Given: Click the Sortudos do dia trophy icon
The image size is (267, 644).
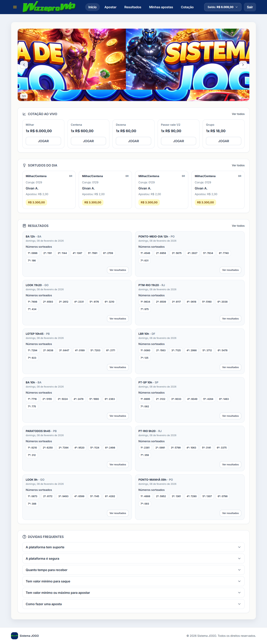Looking at the screenshot, I should click(24, 166).
